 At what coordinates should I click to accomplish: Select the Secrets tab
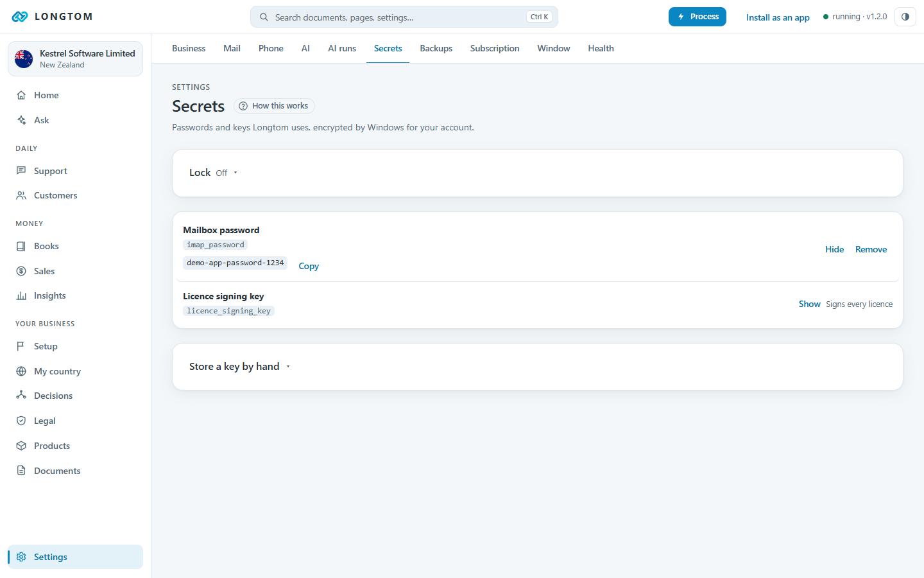pos(388,48)
